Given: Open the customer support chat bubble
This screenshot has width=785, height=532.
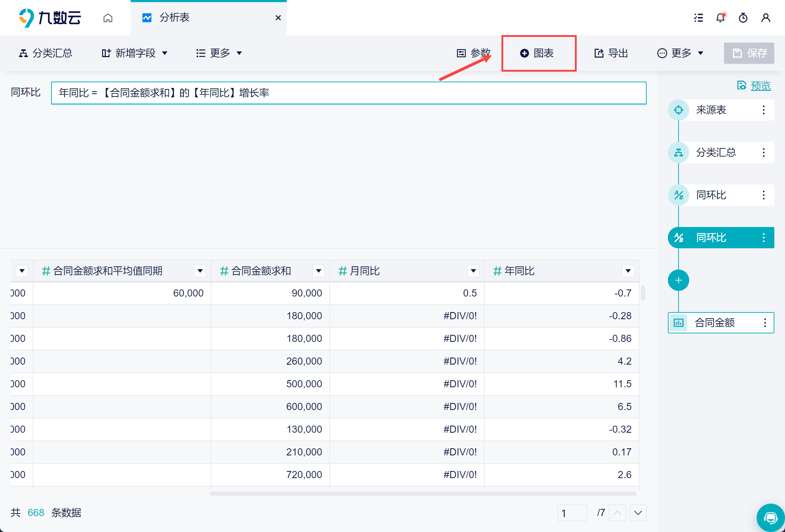Looking at the screenshot, I should 770,518.
